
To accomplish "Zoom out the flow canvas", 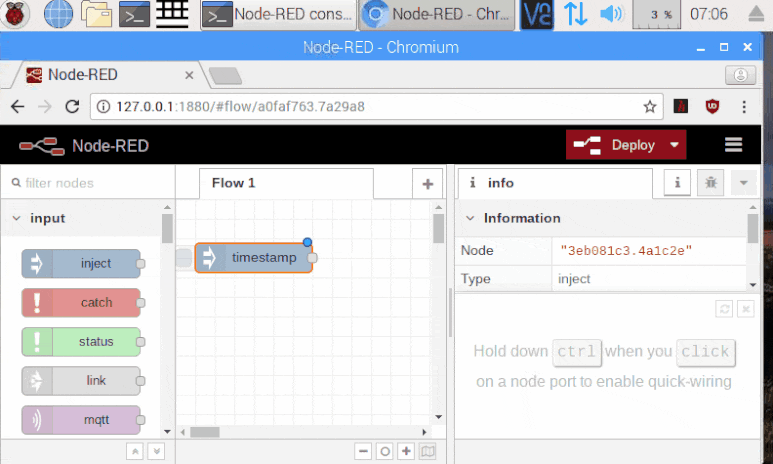I will 363,451.
